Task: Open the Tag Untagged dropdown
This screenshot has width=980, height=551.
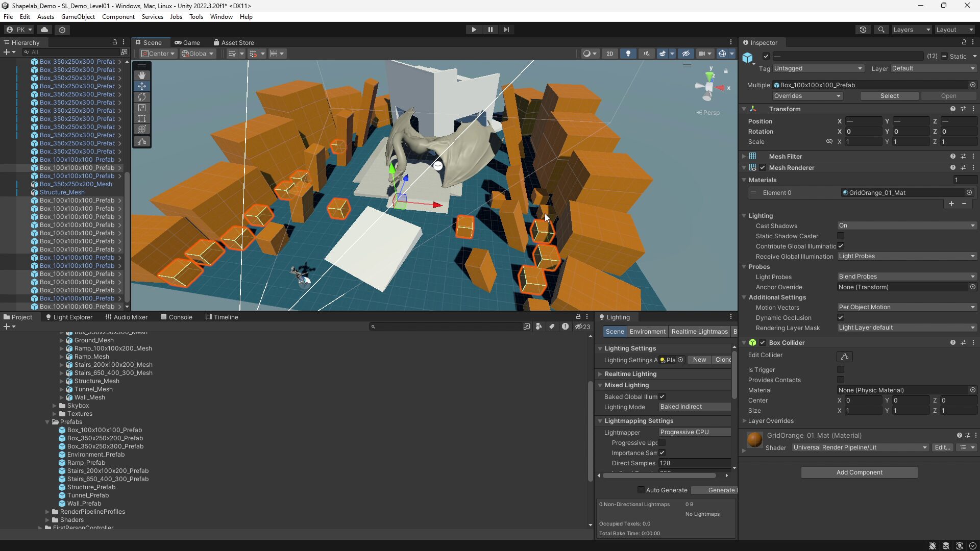Action: click(818, 68)
